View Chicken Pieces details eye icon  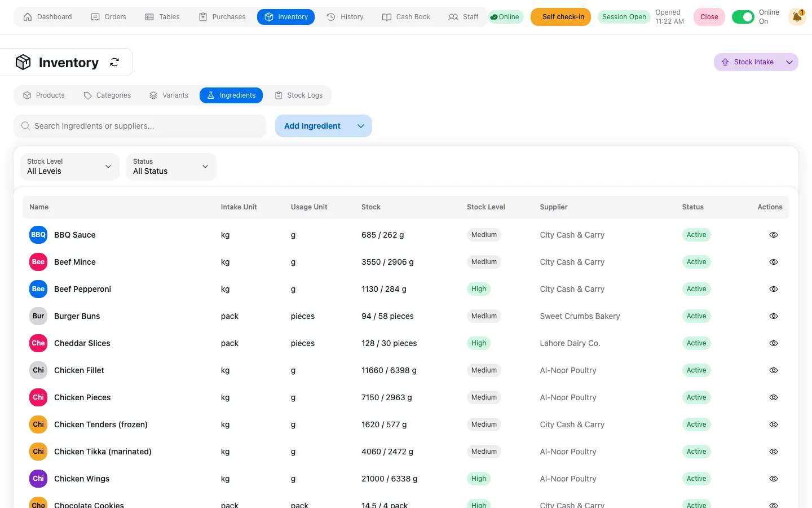click(774, 397)
